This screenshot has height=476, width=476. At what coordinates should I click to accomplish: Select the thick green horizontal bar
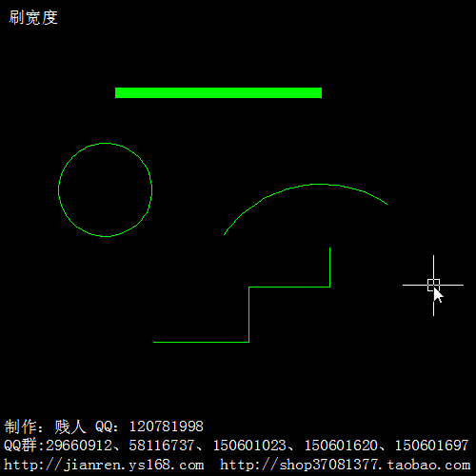[x=218, y=92]
